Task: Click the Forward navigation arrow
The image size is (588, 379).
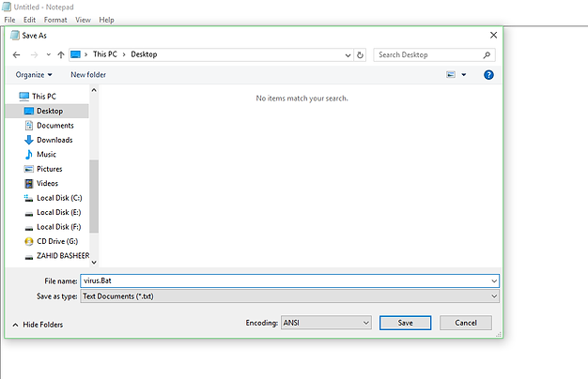Action: click(34, 55)
